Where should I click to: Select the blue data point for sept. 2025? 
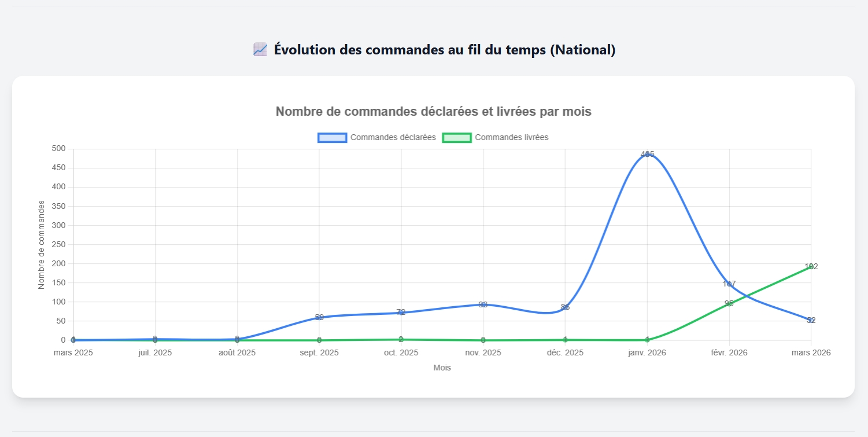tap(319, 318)
